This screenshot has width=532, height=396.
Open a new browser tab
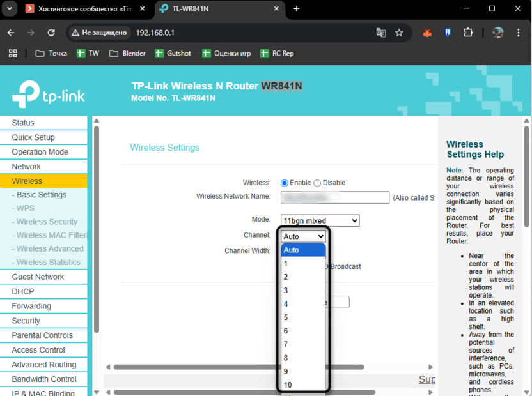tap(297, 8)
